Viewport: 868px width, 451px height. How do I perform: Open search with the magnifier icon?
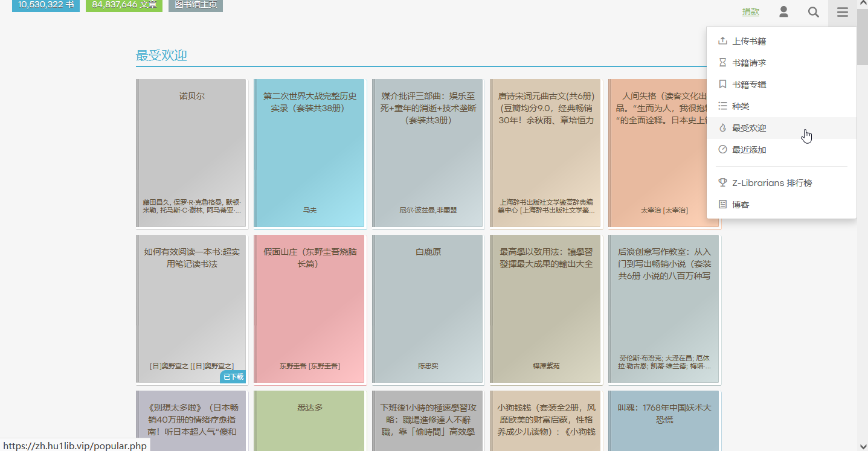[x=814, y=12]
